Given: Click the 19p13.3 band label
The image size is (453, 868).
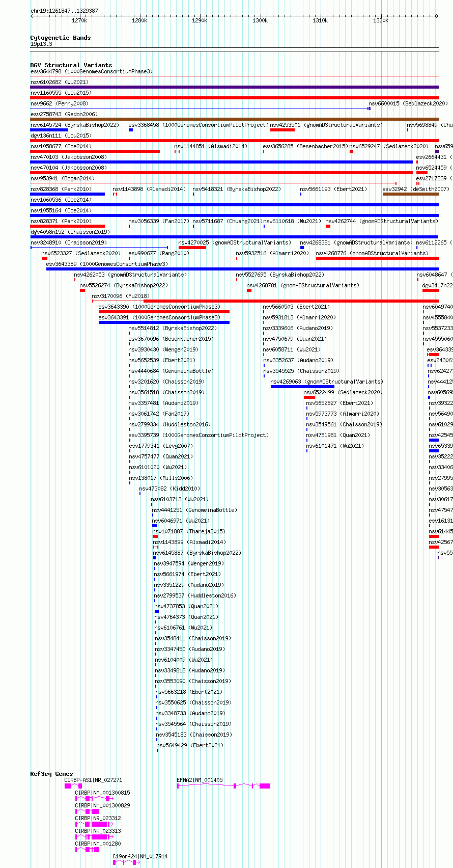Looking at the screenshot, I should (41, 44).
